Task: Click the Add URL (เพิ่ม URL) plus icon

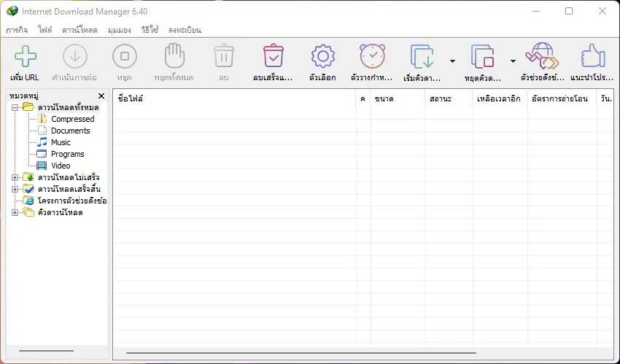Action: [x=26, y=56]
